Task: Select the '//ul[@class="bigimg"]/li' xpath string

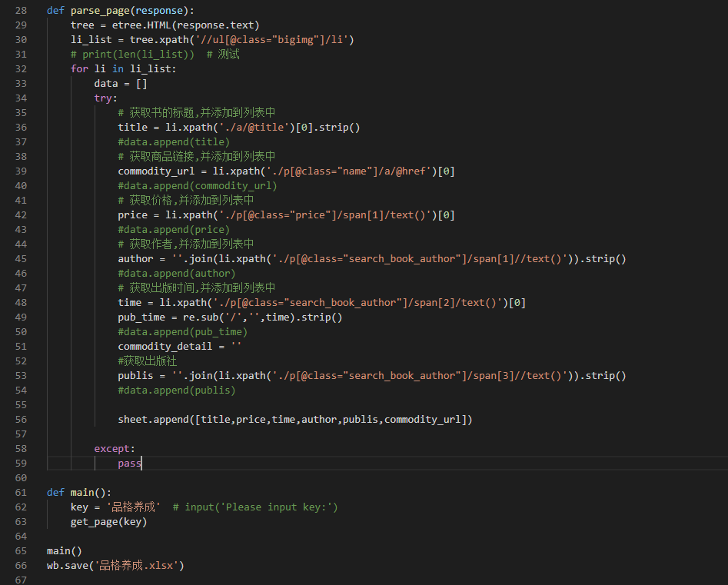Action: click(271, 40)
